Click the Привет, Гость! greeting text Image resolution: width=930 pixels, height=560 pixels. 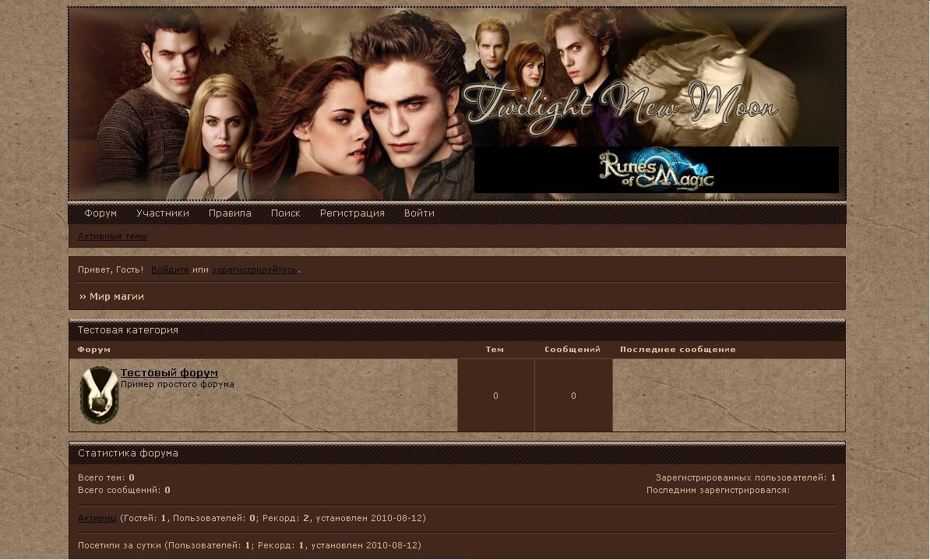pyautogui.click(x=111, y=269)
